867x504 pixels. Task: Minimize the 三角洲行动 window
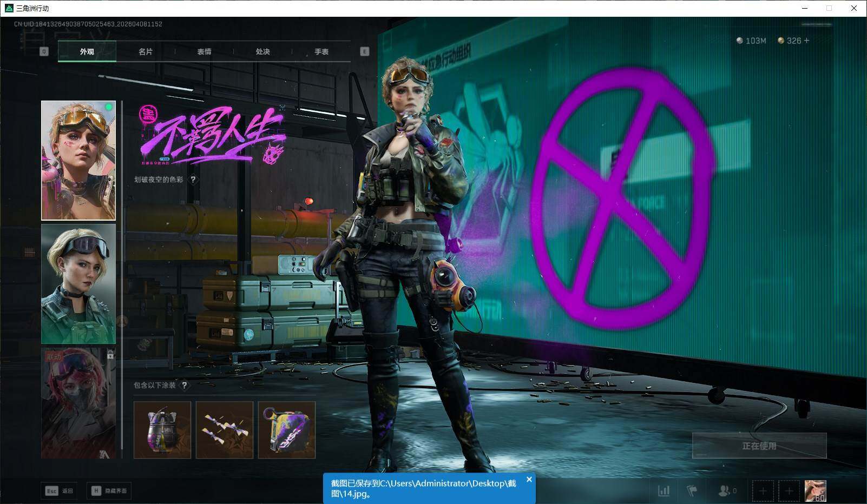[805, 8]
